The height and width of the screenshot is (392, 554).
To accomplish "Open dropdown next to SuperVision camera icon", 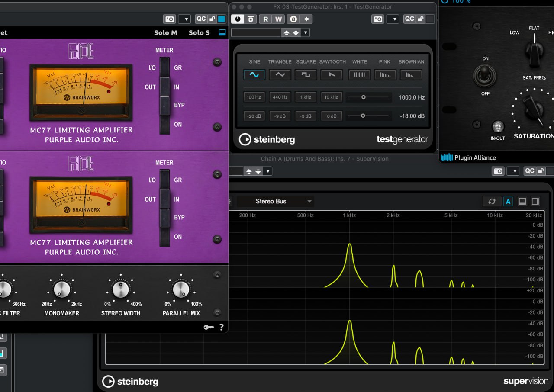I will [513, 171].
